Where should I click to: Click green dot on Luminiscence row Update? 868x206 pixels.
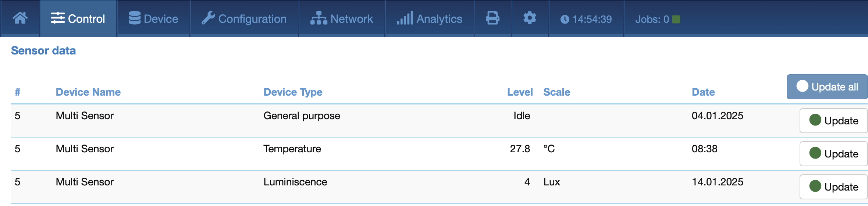pyautogui.click(x=815, y=186)
